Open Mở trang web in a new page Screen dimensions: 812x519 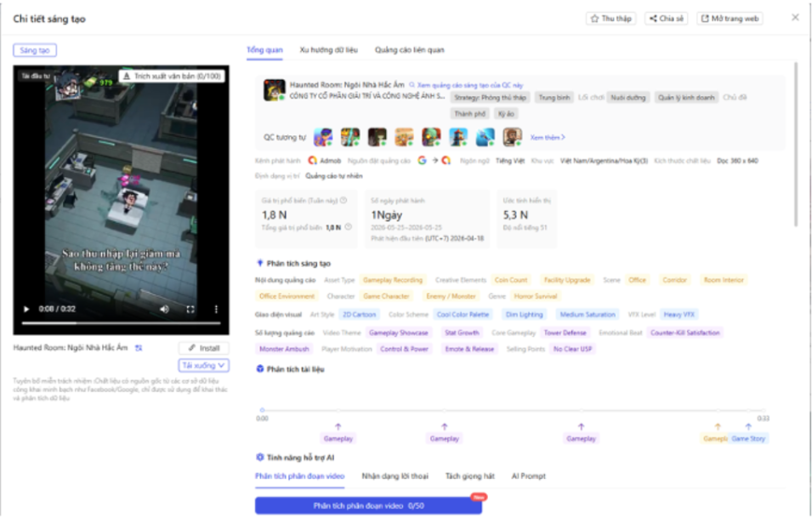click(x=730, y=19)
